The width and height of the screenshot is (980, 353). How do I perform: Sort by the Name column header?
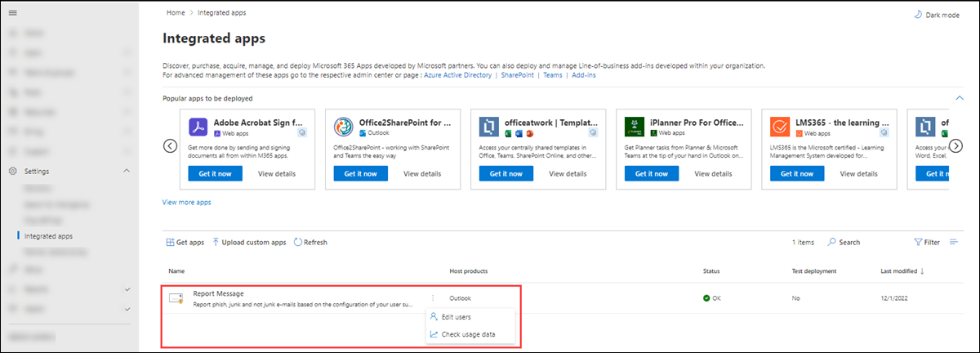[x=176, y=270]
